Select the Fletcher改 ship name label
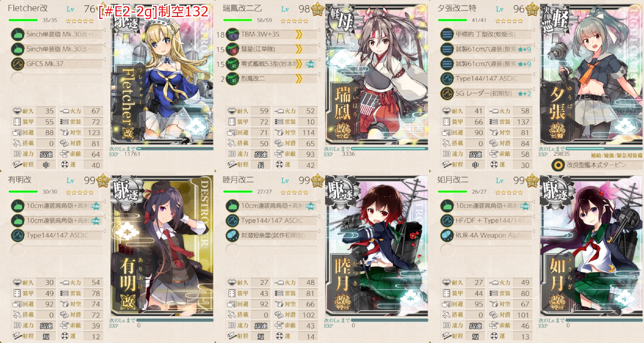This screenshot has width=644, height=343. click(28, 8)
